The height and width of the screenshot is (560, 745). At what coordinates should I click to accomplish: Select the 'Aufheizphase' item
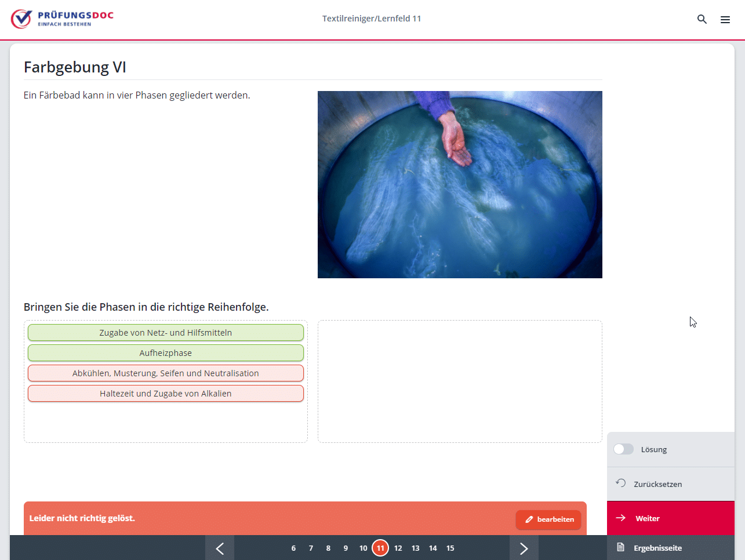click(x=165, y=353)
